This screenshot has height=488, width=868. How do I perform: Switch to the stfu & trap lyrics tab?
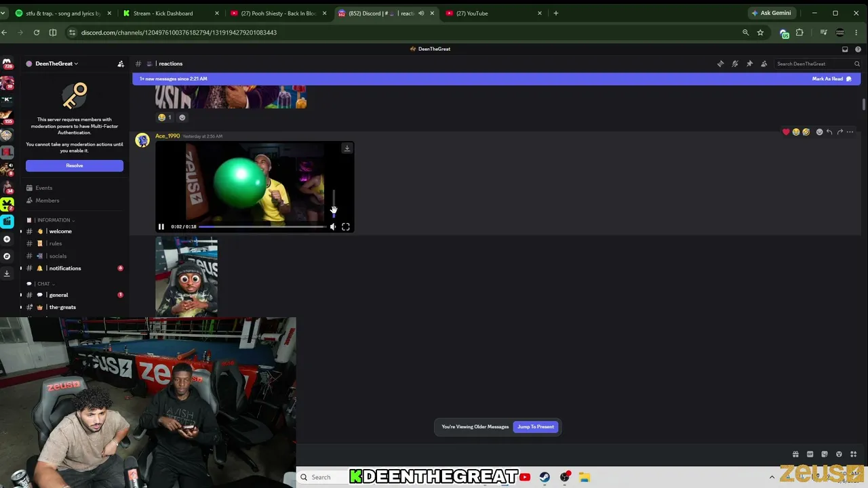tap(62, 13)
